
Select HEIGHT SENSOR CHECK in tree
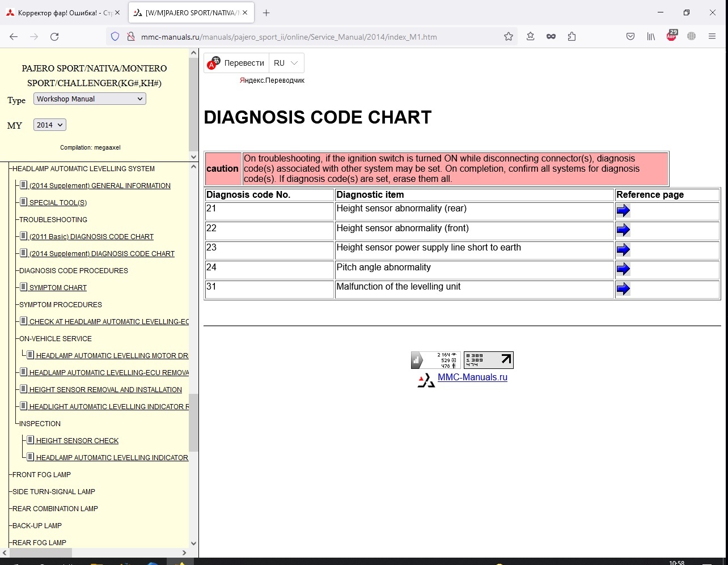[x=77, y=441]
